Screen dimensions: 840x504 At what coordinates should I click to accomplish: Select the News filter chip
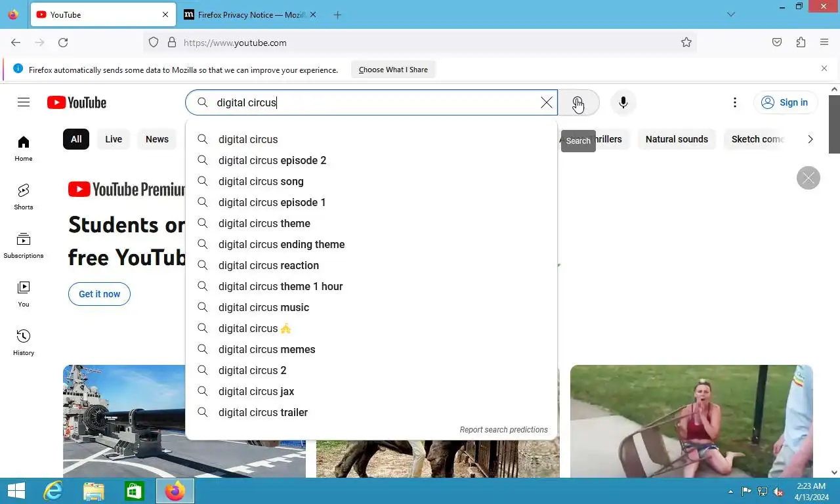click(x=157, y=139)
